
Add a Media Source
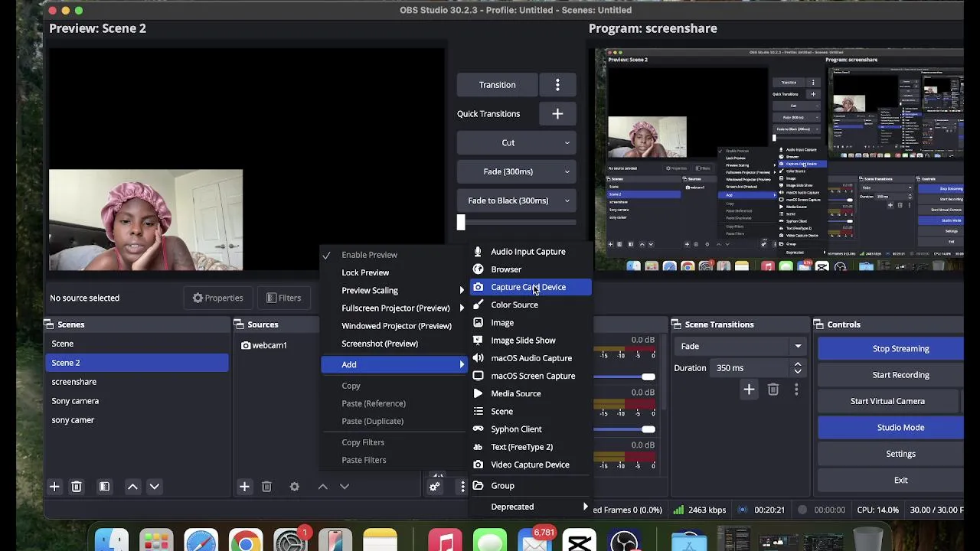tap(531, 393)
